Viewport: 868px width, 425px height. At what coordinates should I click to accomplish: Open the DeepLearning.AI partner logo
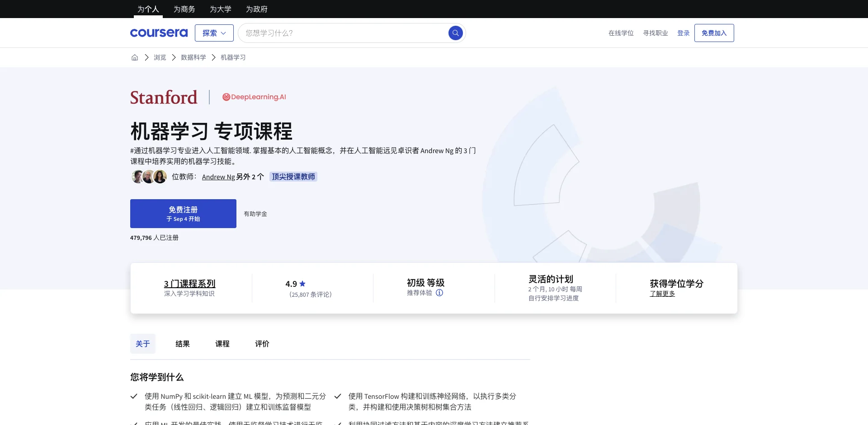(254, 97)
